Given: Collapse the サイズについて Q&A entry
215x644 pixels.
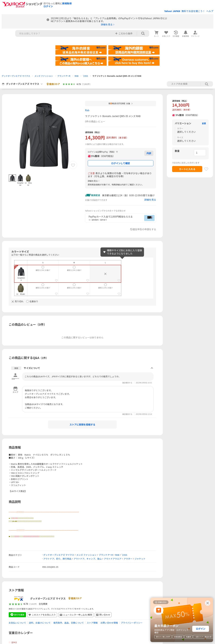Looking at the screenshot, I should pyautogui.click(x=152, y=368).
